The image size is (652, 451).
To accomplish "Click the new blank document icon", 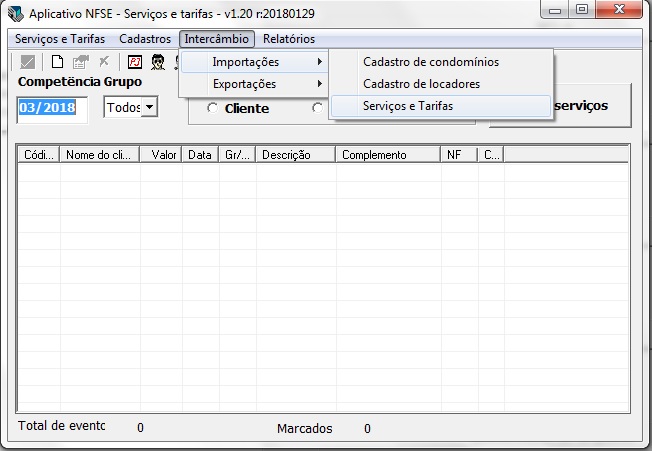I will click(57, 61).
